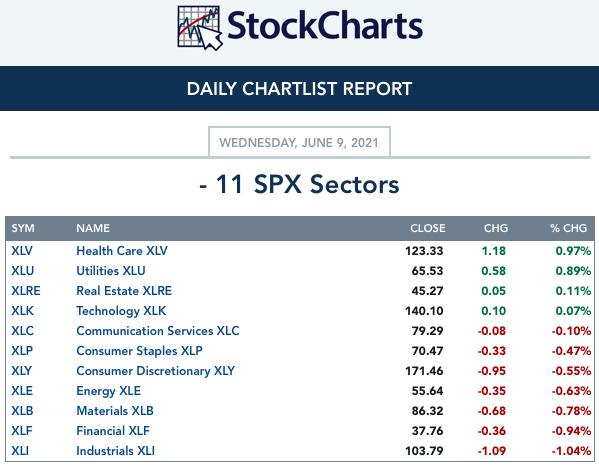
Task: Open Health Care XLV chart
Action: tap(122, 251)
